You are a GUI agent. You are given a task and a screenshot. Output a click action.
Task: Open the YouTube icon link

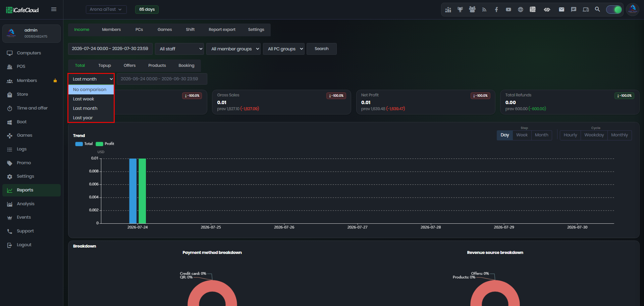coord(508,10)
